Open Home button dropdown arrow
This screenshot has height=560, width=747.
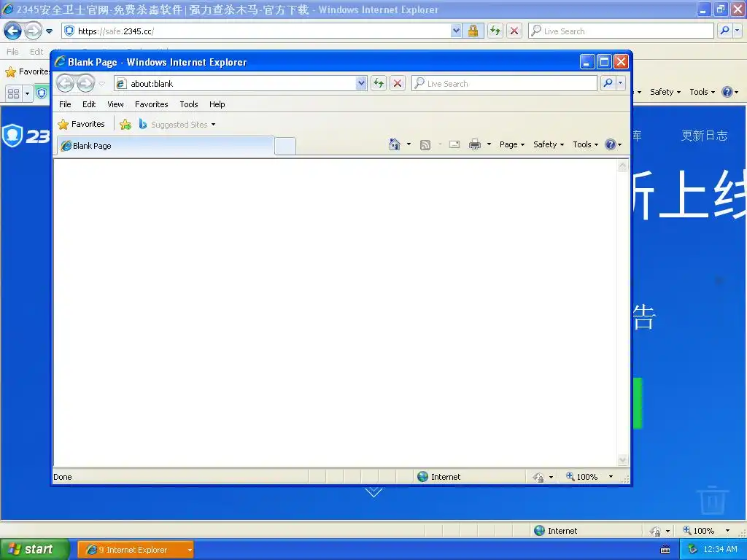(x=409, y=144)
